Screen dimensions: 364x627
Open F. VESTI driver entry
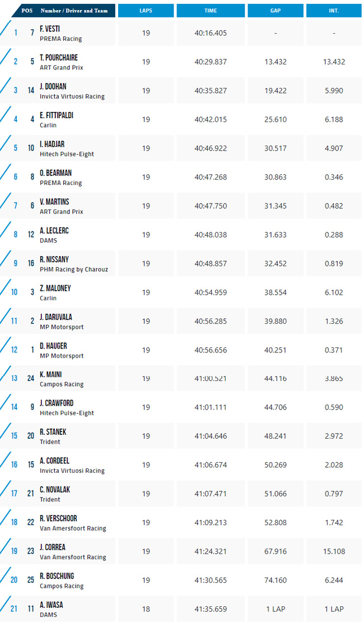tap(50, 29)
